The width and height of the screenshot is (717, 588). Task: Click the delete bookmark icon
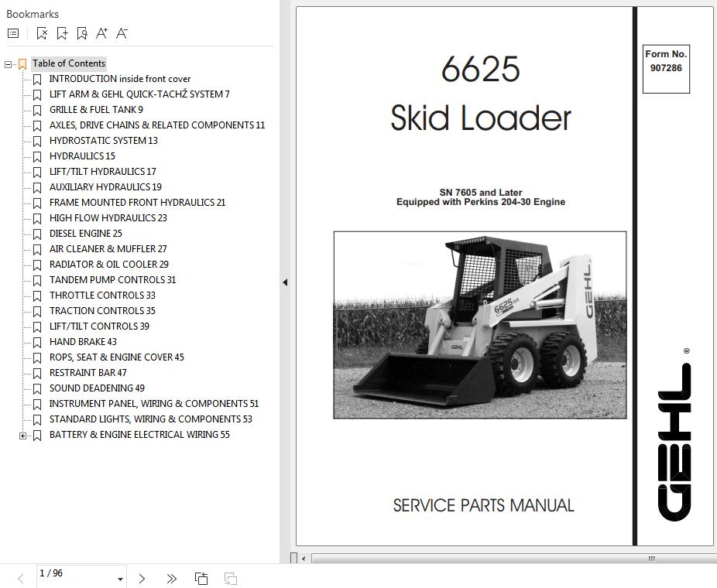[42, 33]
